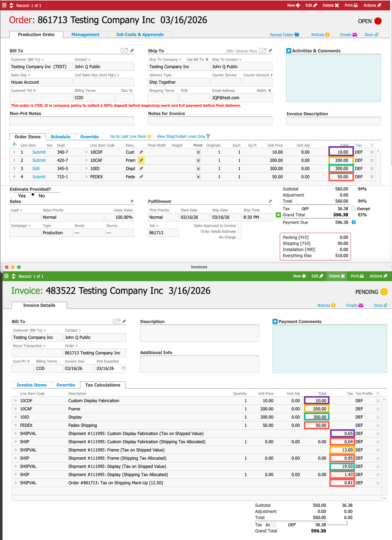The height and width of the screenshot is (540, 392).
Task: Switch to the Job Costs & Approvals tab
Action: pos(140,35)
